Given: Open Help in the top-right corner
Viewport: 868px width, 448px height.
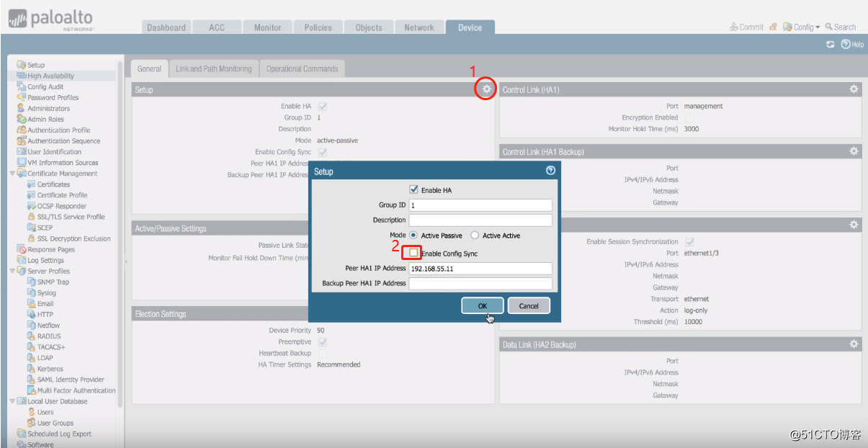Looking at the screenshot, I should pos(852,45).
